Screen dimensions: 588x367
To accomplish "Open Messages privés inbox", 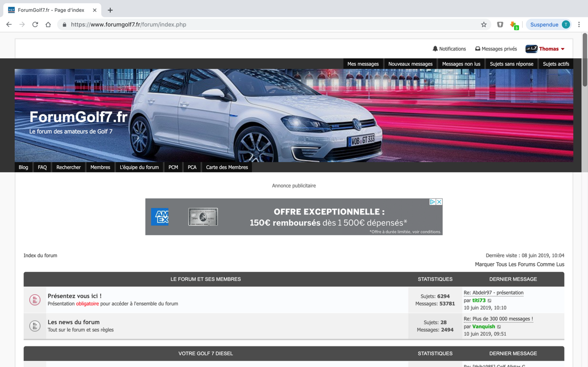I will tap(496, 49).
